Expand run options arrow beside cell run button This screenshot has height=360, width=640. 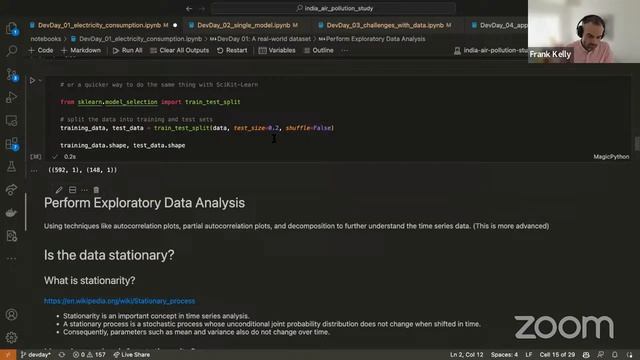point(40,80)
